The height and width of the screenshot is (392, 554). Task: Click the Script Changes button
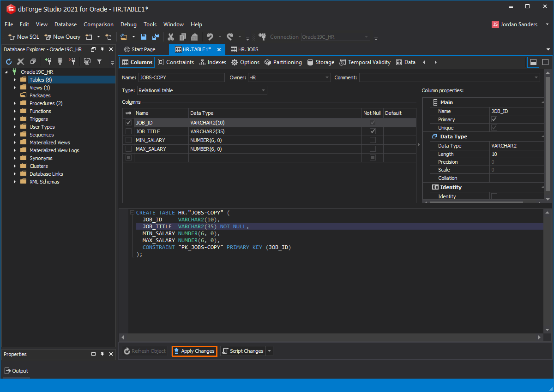(x=244, y=351)
